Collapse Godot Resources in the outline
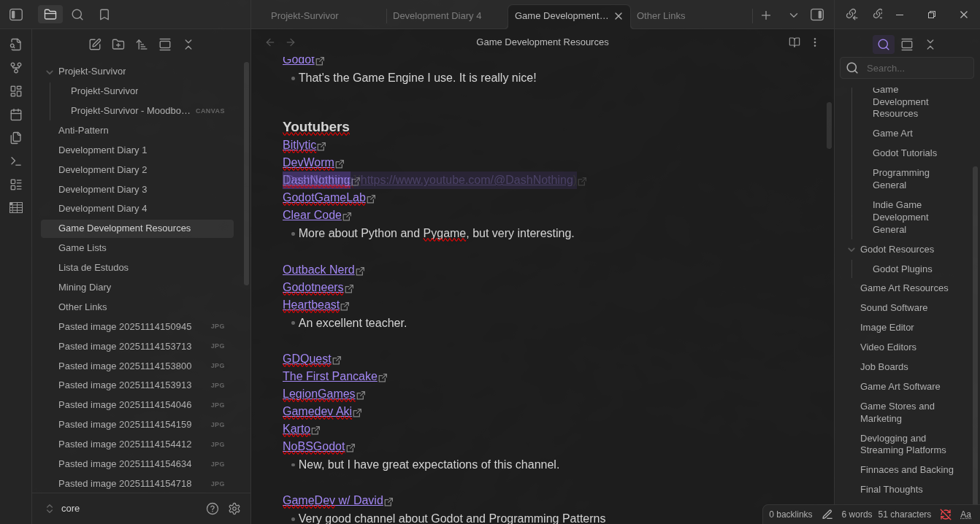Screen dimensions: 980x524 (851, 249)
